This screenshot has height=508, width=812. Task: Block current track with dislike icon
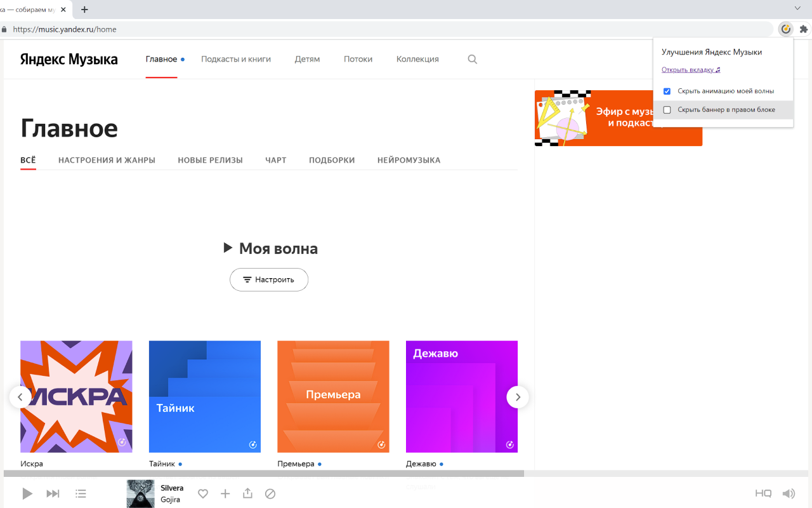pos(270,493)
